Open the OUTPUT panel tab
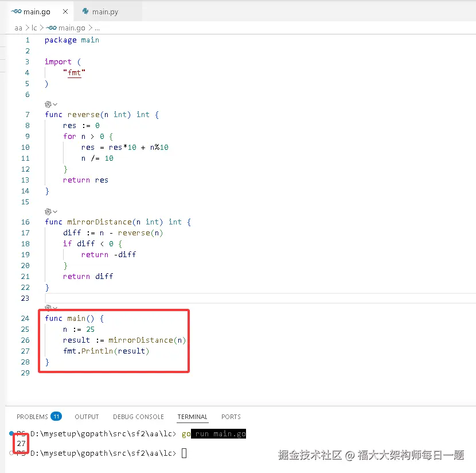This screenshot has height=473, width=476. coord(87,417)
